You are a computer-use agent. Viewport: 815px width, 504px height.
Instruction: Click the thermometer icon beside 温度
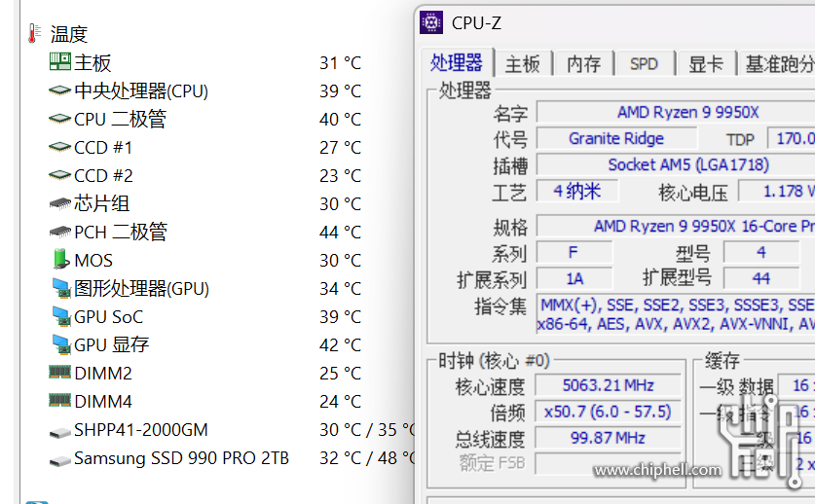[x=34, y=34]
